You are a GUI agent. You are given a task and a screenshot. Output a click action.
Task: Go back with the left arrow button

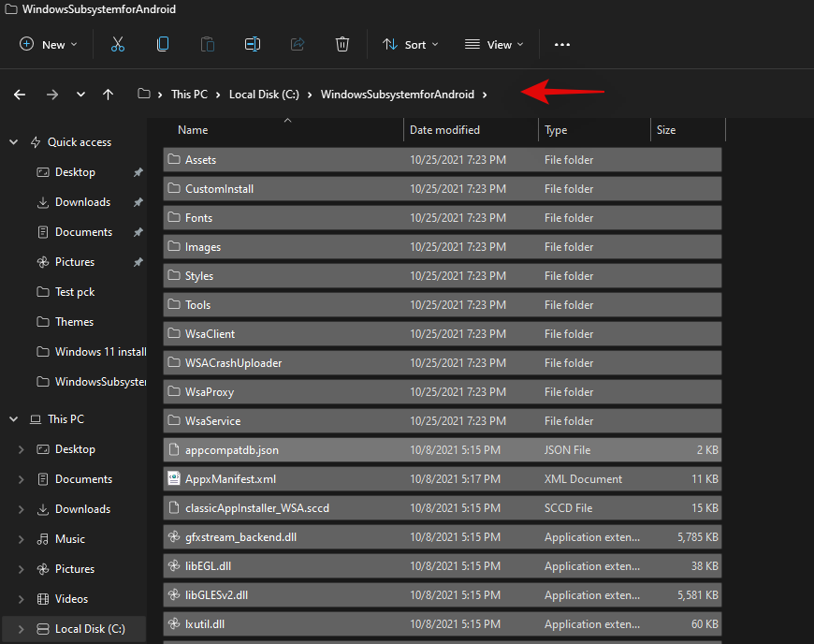(x=20, y=95)
